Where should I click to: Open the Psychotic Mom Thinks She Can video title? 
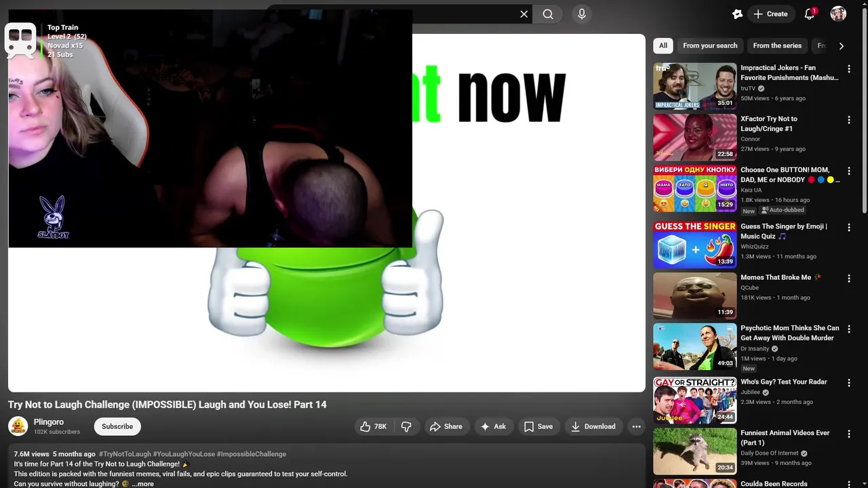790,333
